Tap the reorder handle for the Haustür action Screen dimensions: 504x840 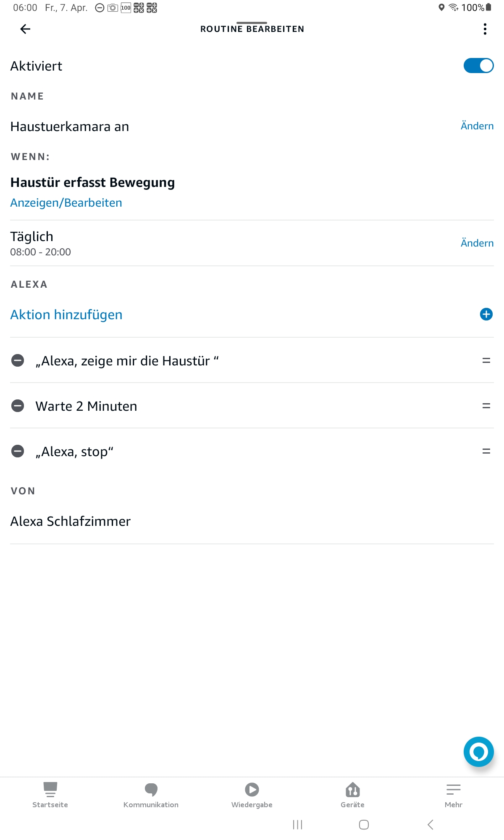(x=486, y=360)
